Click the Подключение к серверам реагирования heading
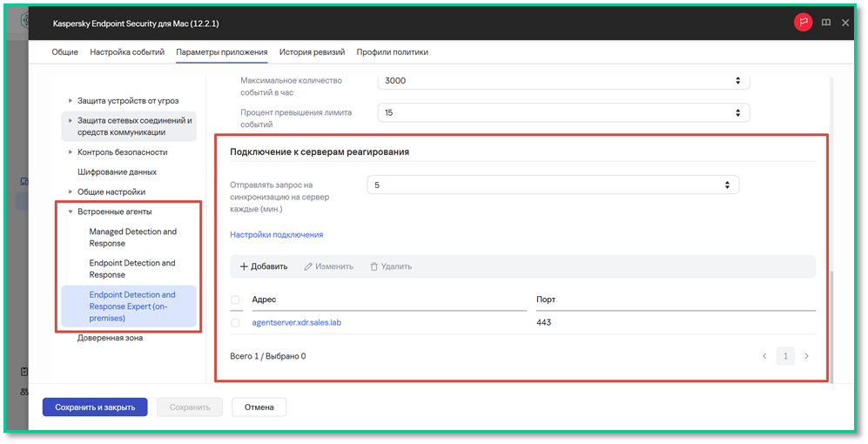 [x=320, y=151]
